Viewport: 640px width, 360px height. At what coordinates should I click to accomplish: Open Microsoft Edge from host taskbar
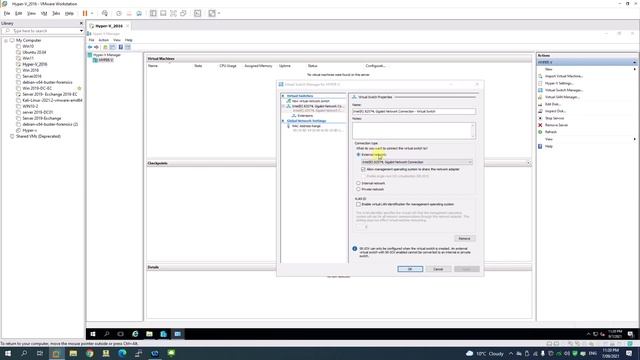122,353
